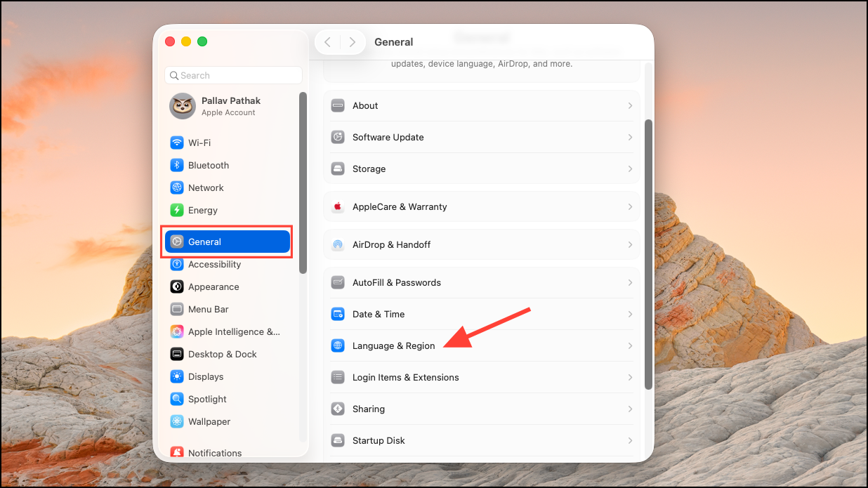868x488 pixels.
Task: Click the Spotlight label in sidebar
Action: click(x=207, y=399)
